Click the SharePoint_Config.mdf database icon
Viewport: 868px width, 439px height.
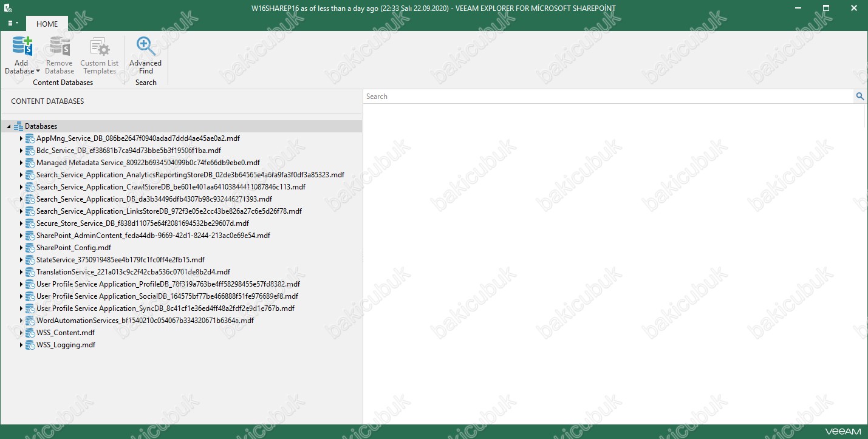pyautogui.click(x=30, y=248)
